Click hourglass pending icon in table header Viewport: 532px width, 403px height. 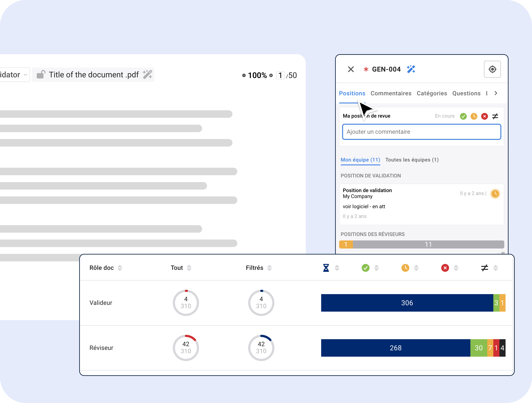[x=326, y=268]
